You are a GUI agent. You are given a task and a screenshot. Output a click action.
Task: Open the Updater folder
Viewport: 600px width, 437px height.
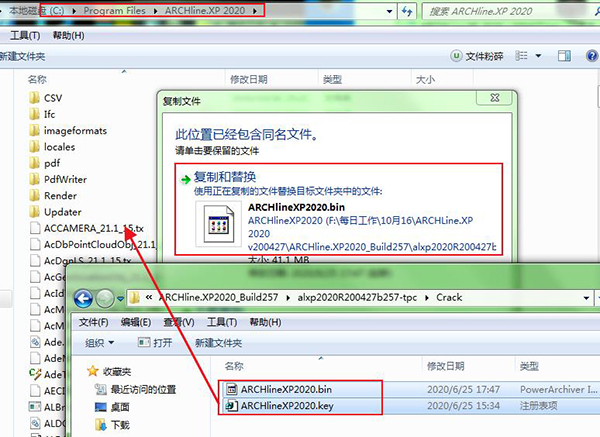(55, 212)
